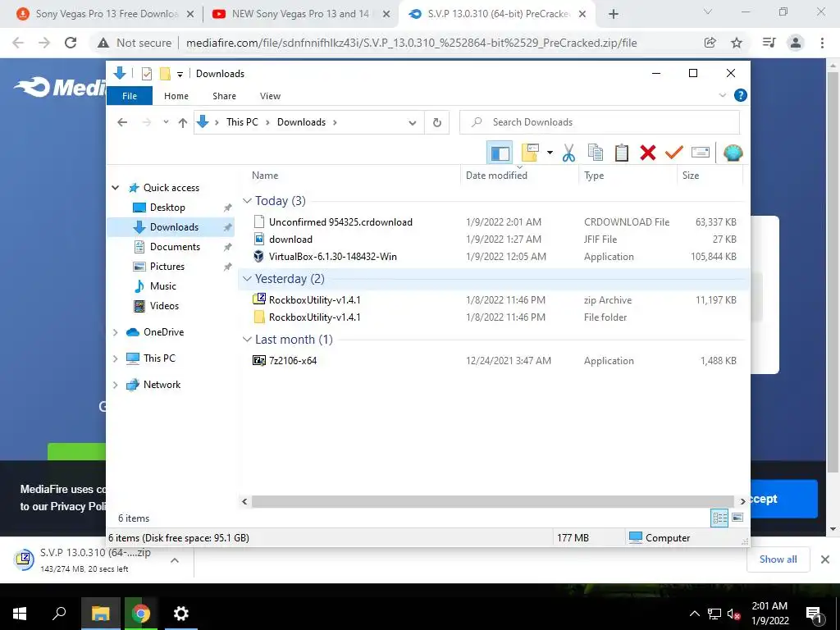Open download item options chevron in Chrome
This screenshot has width=840, height=630.
pos(175,560)
